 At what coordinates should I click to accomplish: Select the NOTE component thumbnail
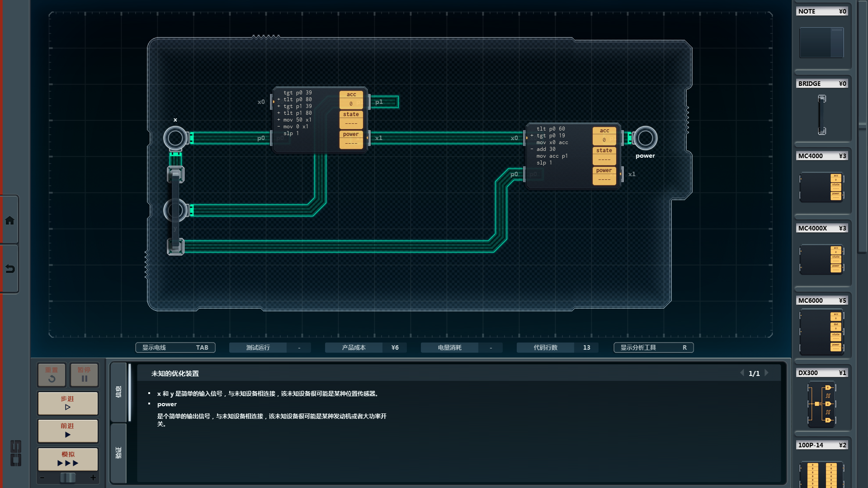[x=821, y=42]
